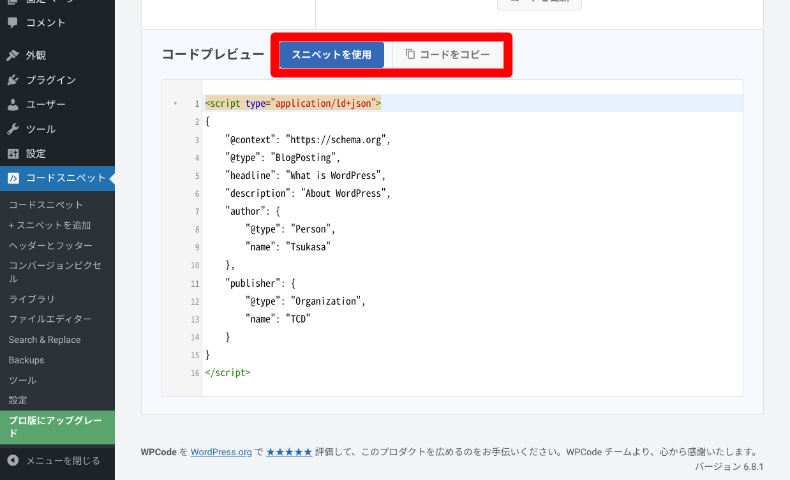Viewport: 790px width, 480px height.
Task: Click "Organization" type line
Action: 305,301
